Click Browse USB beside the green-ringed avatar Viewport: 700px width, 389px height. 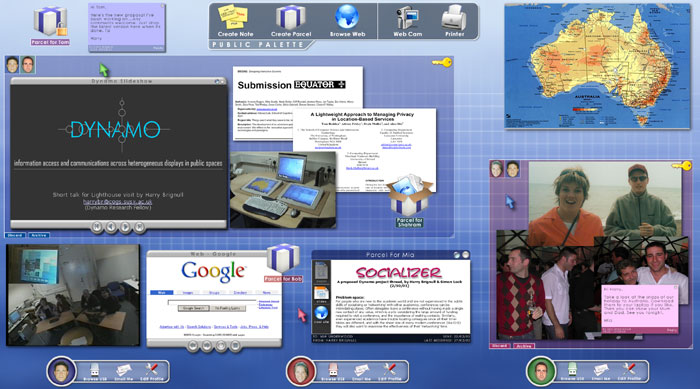[x=572, y=372]
